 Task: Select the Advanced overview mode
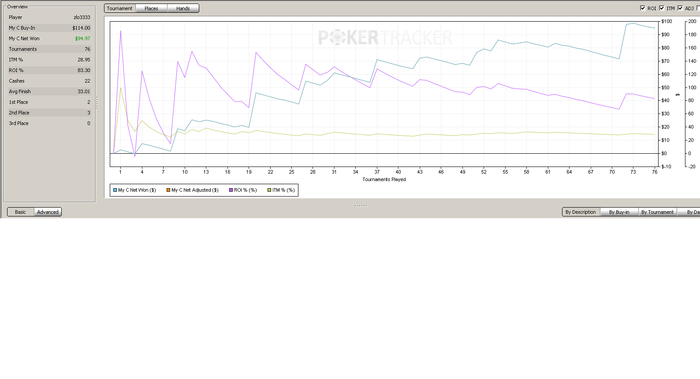[x=48, y=212]
